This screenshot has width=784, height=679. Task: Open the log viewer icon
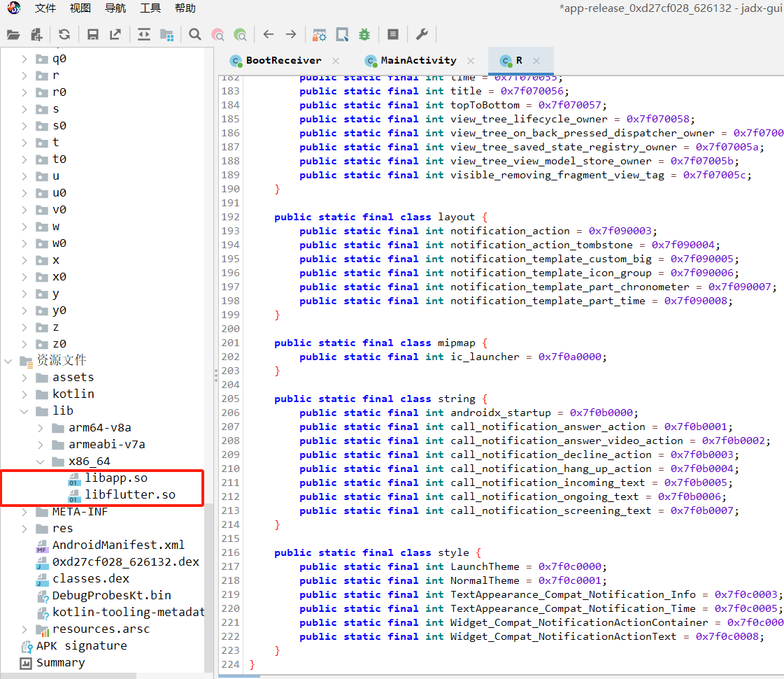[x=393, y=34]
